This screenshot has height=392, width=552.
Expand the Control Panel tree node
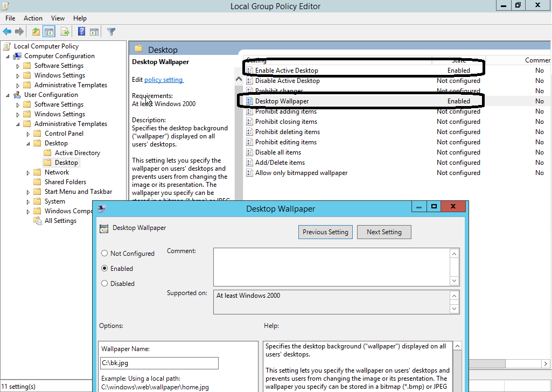pyautogui.click(x=29, y=134)
